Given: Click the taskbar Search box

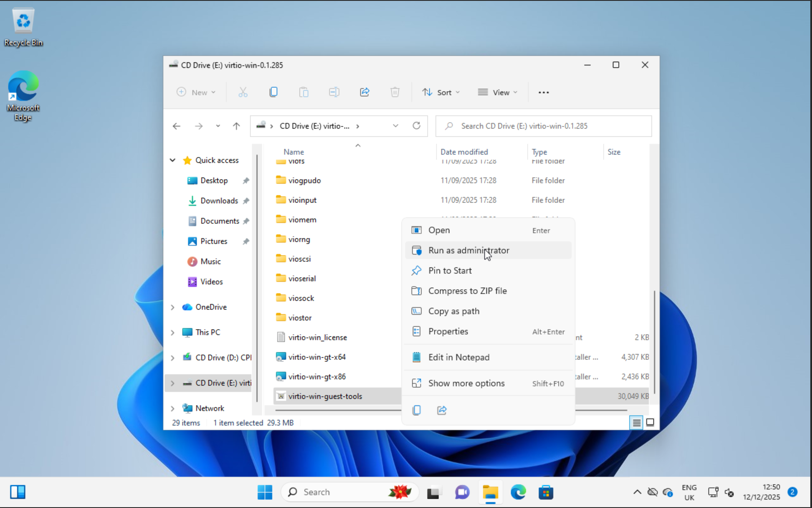Looking at the screenshot, I should (349, 492).
